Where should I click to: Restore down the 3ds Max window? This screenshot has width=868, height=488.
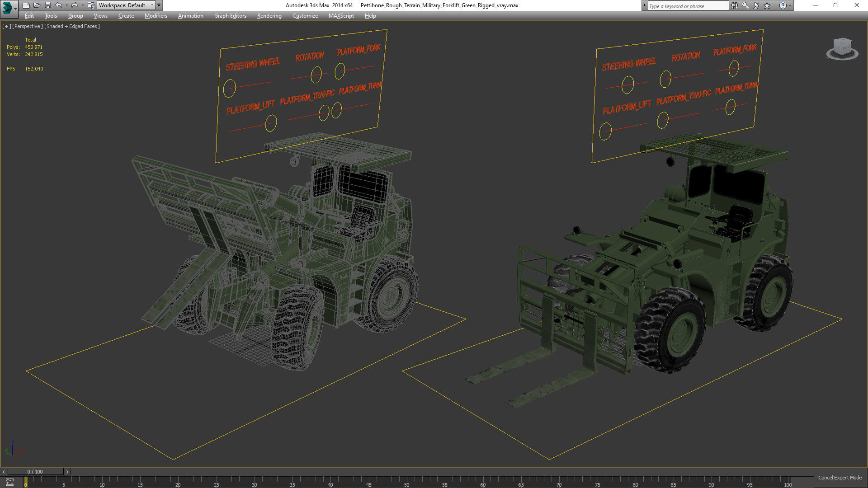pos(836,5)
